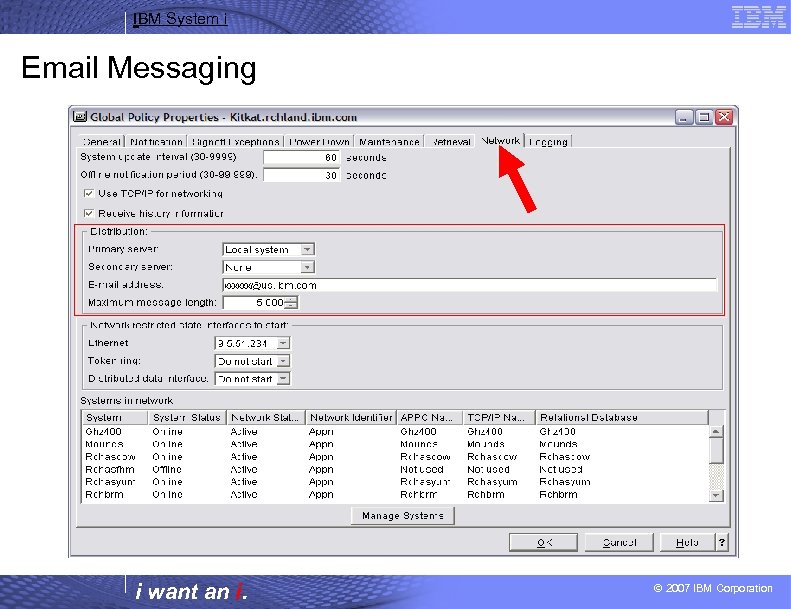This screenshot has height=609, width=791.
Task: Click the systems list scroll up arrow
Action: tap(716, 431)
